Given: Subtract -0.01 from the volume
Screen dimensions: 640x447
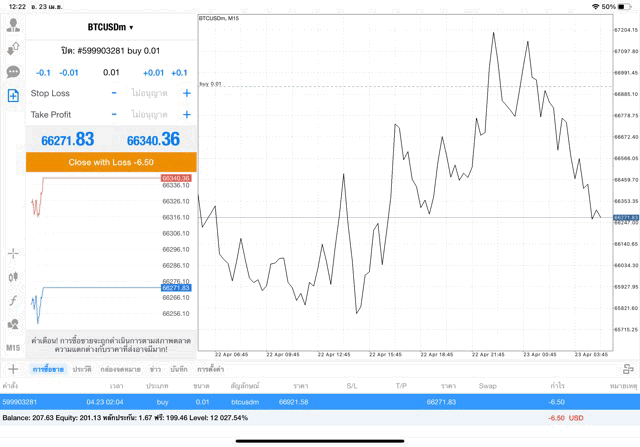Looking at the screenshot, I should coord(69,72).
